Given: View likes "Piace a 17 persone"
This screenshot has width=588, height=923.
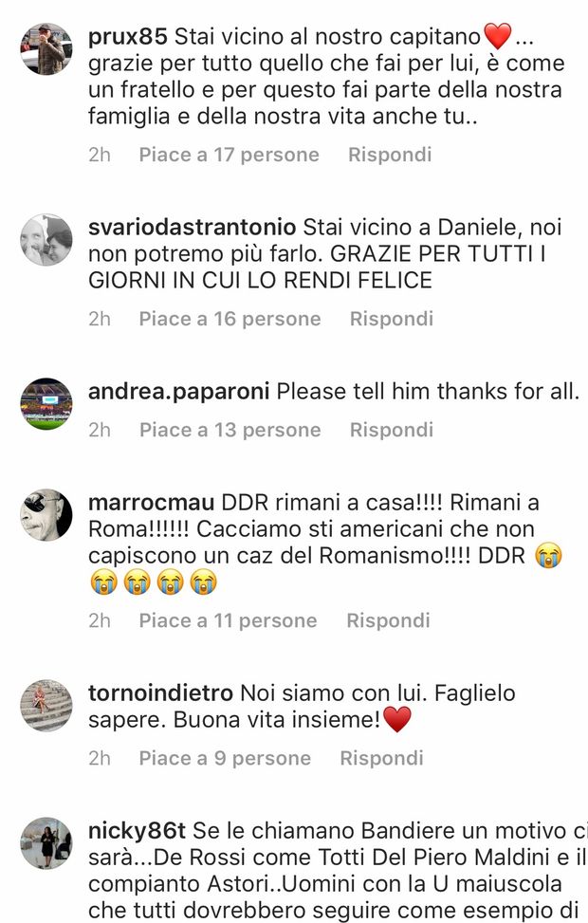Looking at the screenshot, I should pyautogui.click(x=229, y=155).
